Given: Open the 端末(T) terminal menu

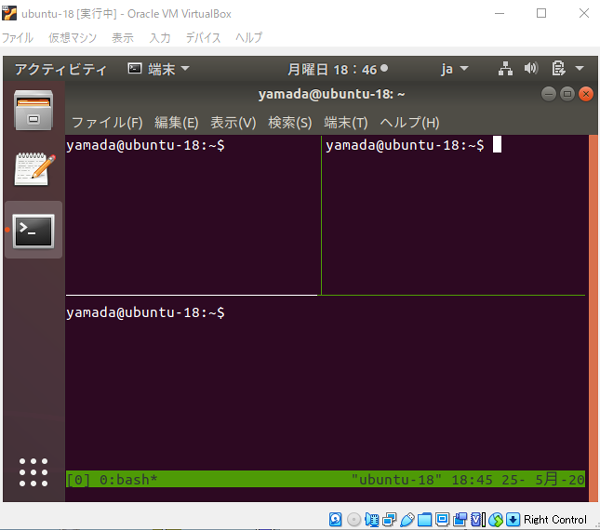Looking at the screenshot, I should click(346, 123).
